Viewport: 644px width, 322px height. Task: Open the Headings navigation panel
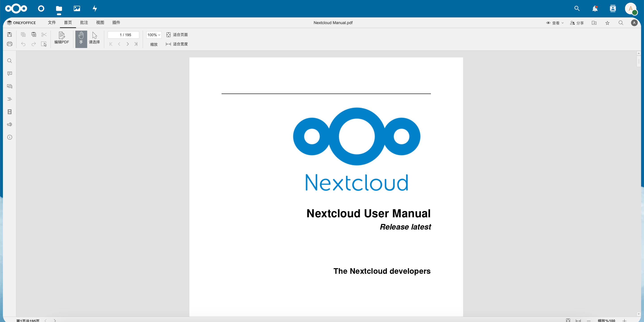click(x=9, y=99)
